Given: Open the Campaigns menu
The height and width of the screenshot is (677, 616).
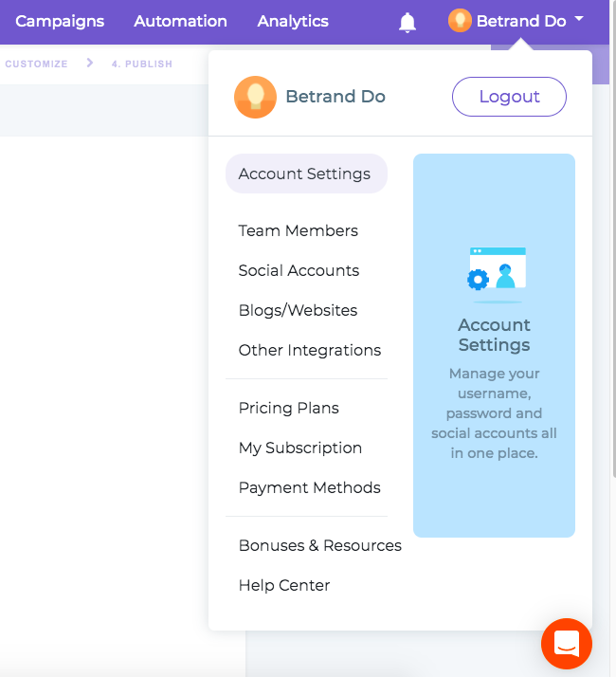Looking at the screenshot, I should pyautogui.click(x=60, y=21).
